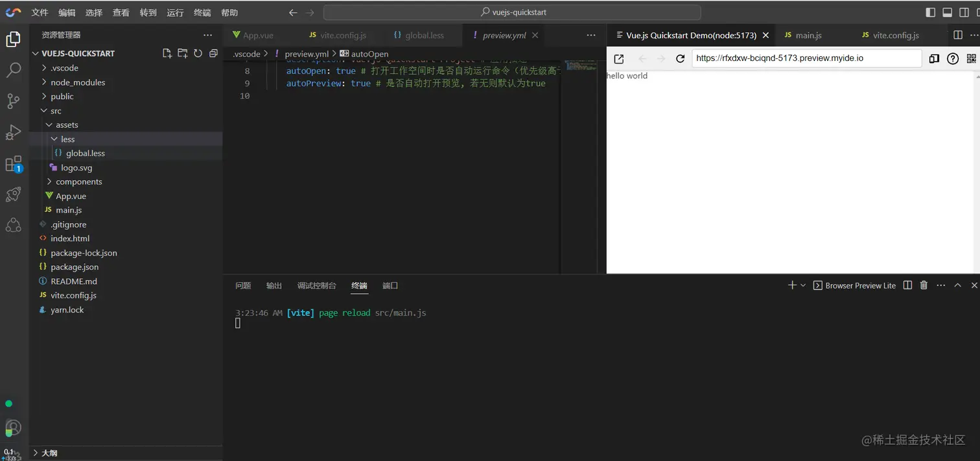
Task: Toggle secondary sidebar layout button
Action: (964, 12)
